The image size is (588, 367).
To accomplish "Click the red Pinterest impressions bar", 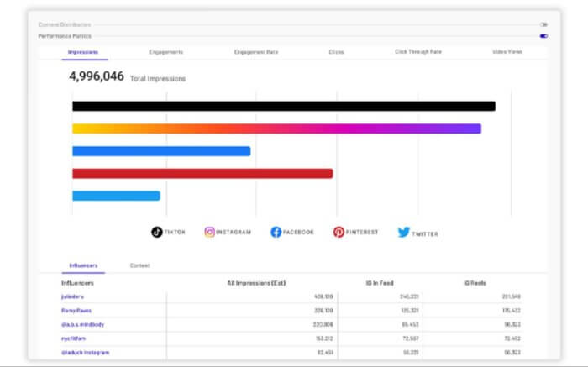I will (202, 173).
